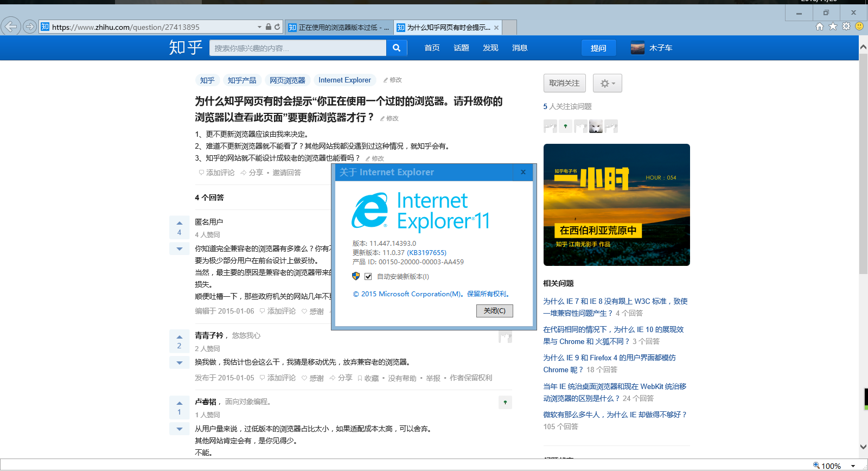This screenshot has height=471, width=868.
Task: Open related question 微软有那么多牛人
Action: click(615, 415)
